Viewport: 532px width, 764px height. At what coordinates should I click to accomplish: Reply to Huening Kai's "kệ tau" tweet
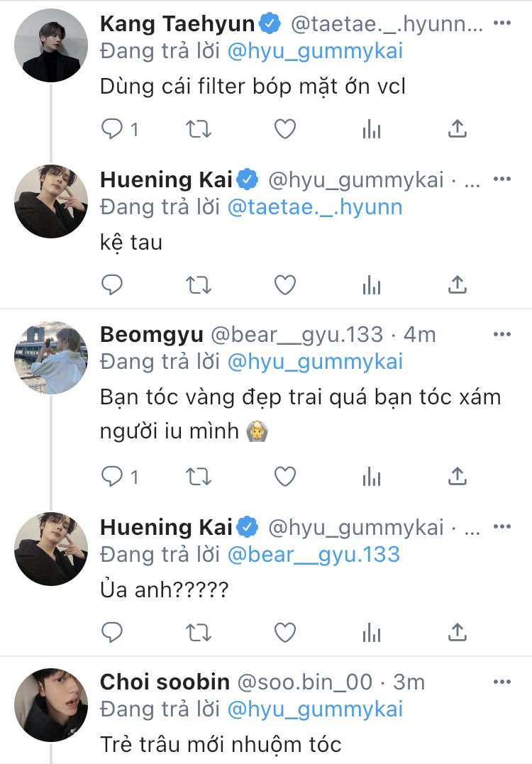[x=112, y=284]
